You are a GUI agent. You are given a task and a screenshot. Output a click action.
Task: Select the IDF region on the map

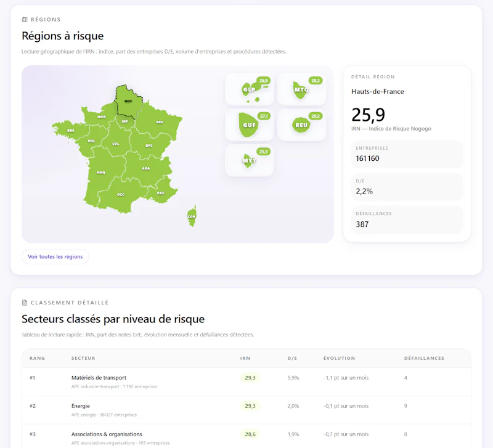[x=125, y=121]
